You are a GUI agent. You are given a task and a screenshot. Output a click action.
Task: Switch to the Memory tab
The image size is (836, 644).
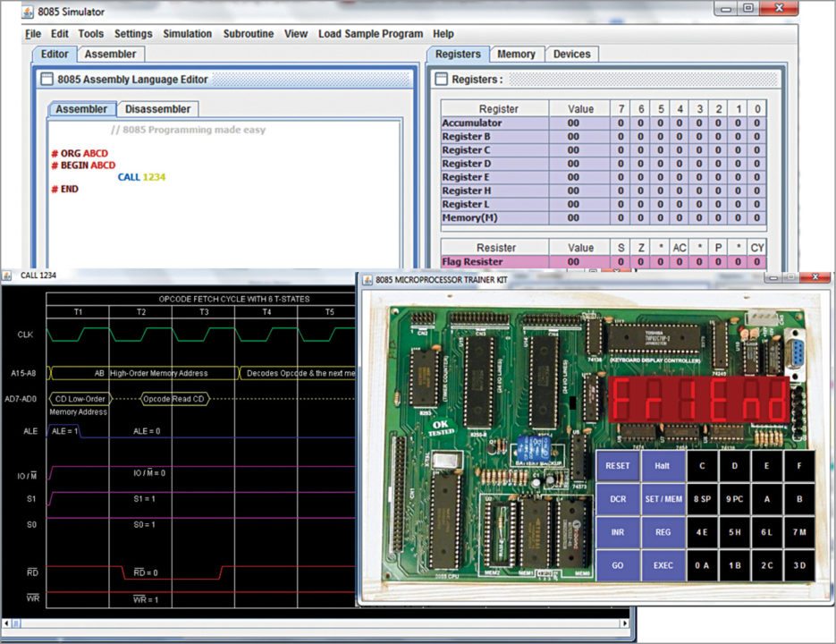coord(516,55)
